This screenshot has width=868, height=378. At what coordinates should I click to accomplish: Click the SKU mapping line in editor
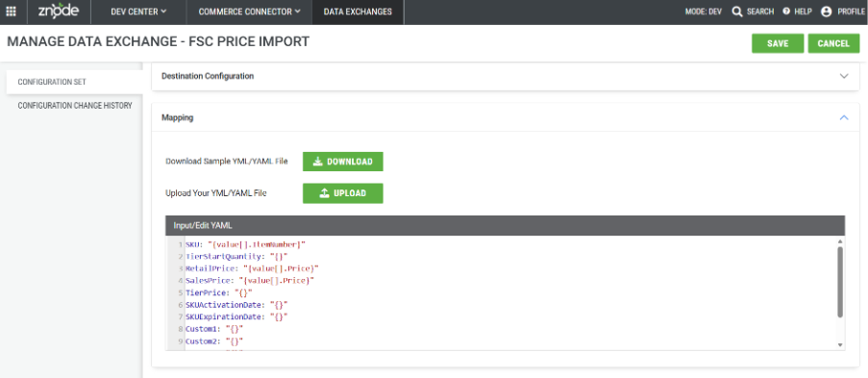(x=245, y=244)
